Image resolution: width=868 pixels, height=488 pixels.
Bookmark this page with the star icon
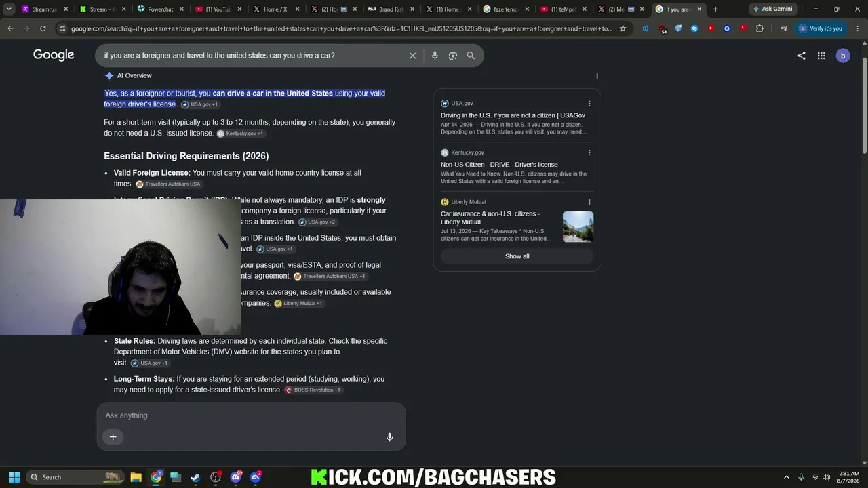pyautogui.click(x=623, y=28)
